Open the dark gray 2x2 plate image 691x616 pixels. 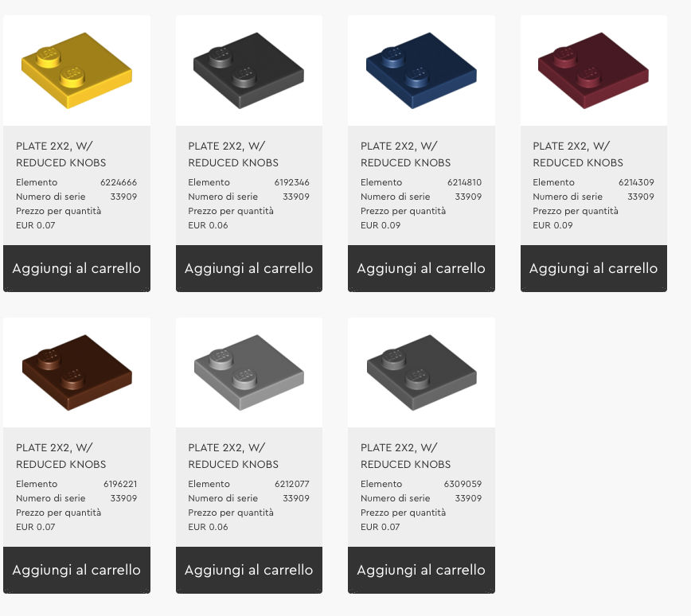[x=421, y=372]
